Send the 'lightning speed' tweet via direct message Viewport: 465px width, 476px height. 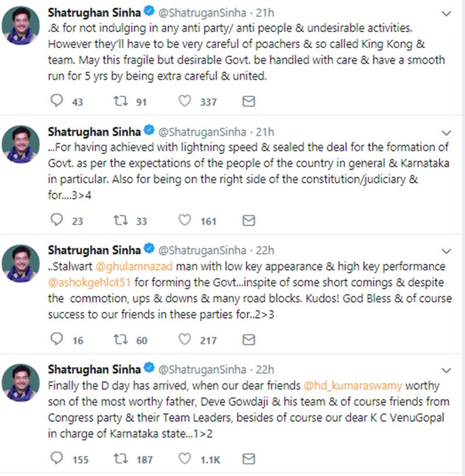(248, 220)
